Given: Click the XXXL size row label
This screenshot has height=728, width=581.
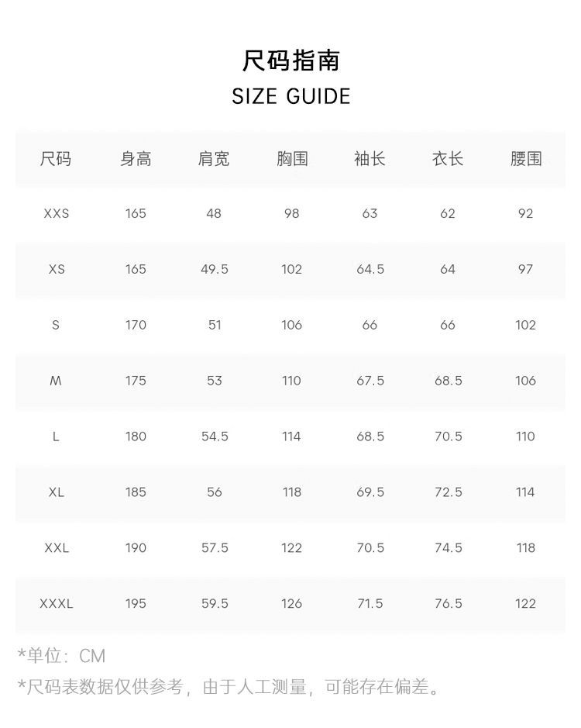Looking at the screenshot, I should 56,603.
